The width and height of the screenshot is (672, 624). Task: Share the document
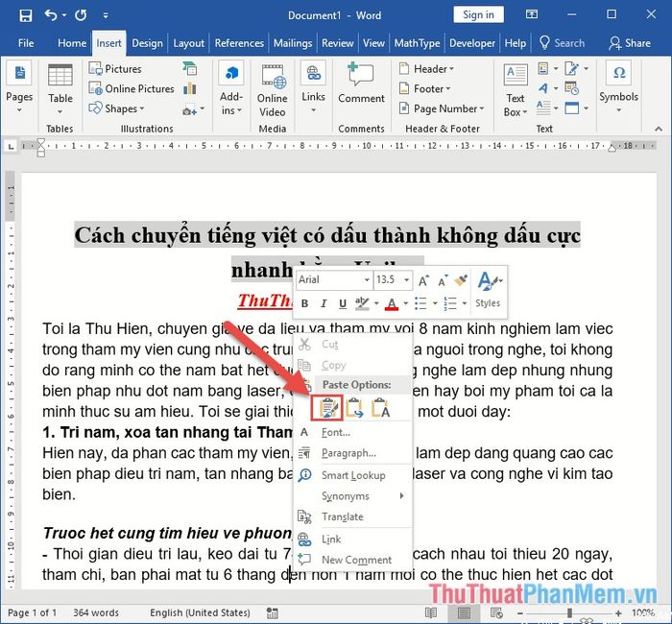point(630,43)
